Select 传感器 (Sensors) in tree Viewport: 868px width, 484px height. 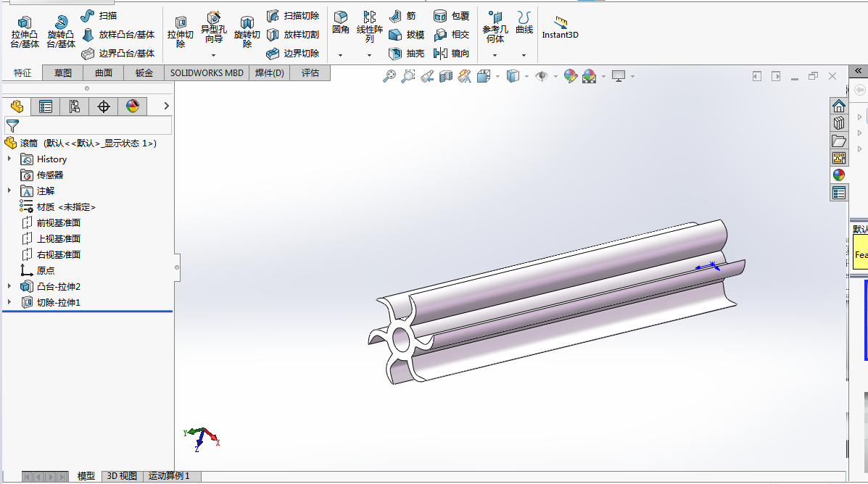click(42, 175)
